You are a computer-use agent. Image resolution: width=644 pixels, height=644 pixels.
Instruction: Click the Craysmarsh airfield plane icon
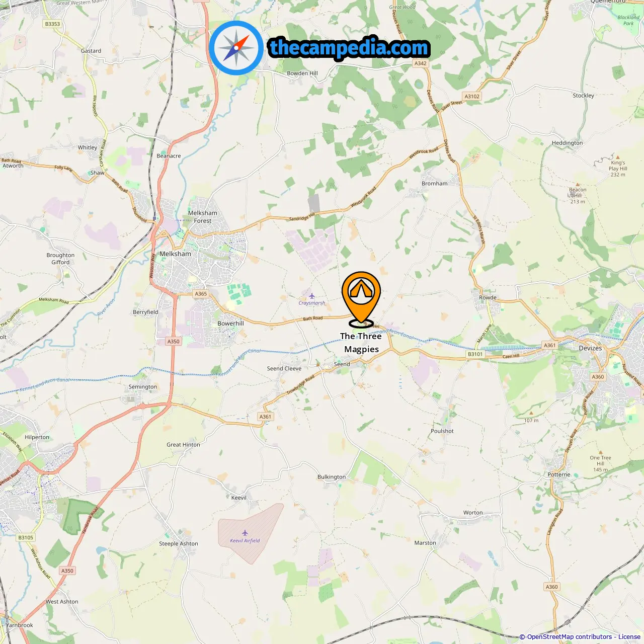coord(312,296)
